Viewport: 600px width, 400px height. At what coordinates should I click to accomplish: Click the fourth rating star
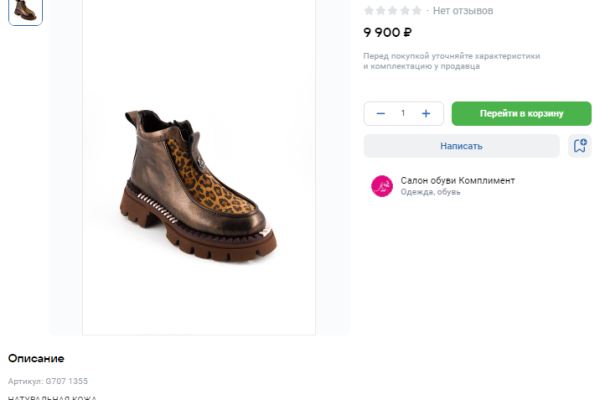tap(405, 11)
